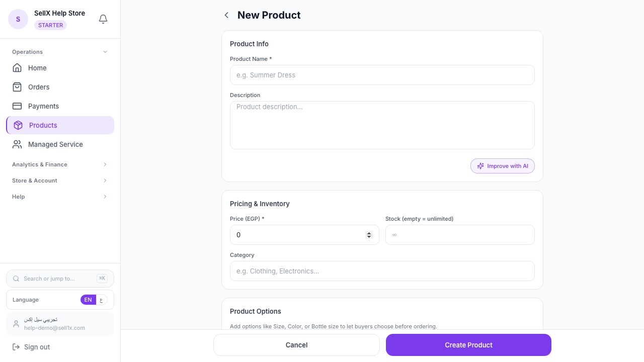Expand the Store & Account section

point(60,180)
